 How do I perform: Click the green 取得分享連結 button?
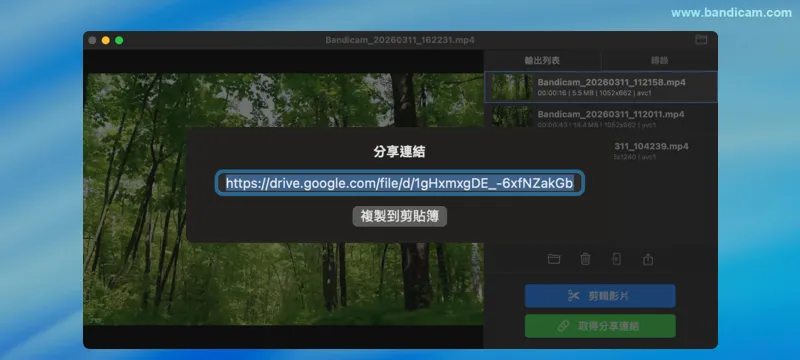pyautogui.click(x=600, y=326)
